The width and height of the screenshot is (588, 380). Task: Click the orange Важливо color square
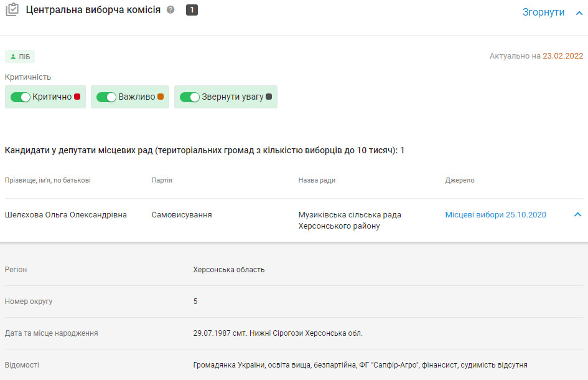(161, 97)
